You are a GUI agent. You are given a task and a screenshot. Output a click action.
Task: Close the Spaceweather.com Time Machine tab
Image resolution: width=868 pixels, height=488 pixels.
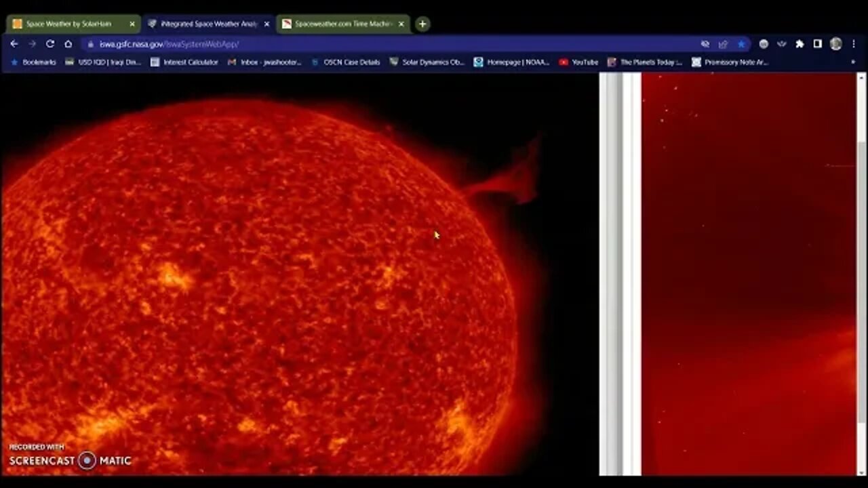pyautogui.click(x=401, y=24)
